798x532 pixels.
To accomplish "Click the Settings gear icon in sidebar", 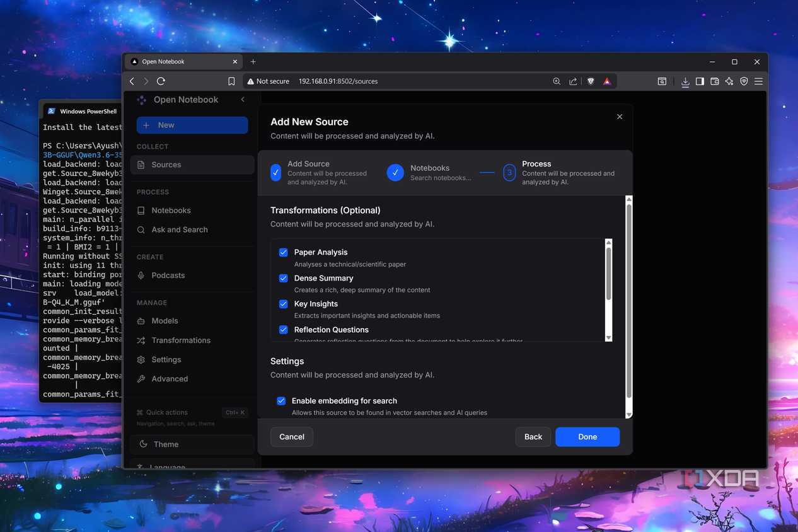I will pyautogui.click(x=141, y=359).
